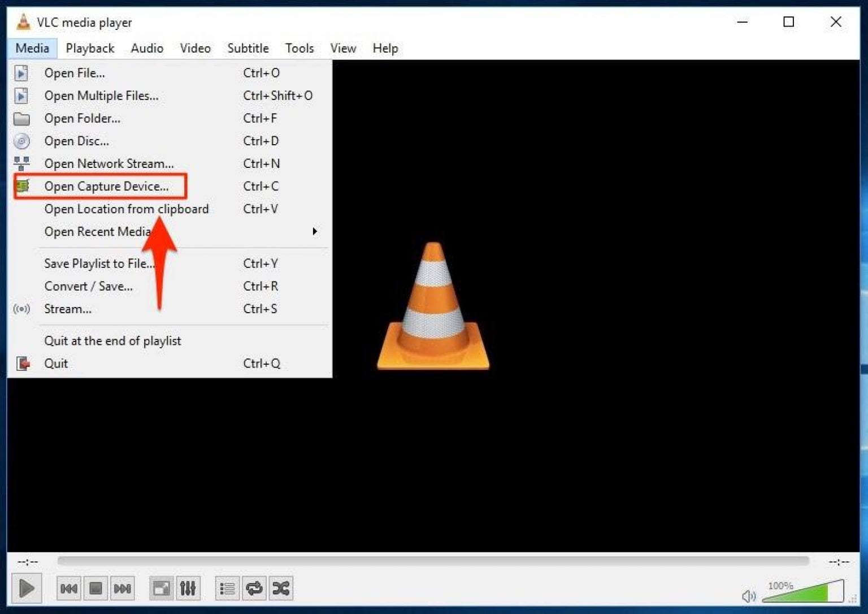Click the Quit exit icon
The height and width of the screenshot is (614, 868).
(21, 363)
